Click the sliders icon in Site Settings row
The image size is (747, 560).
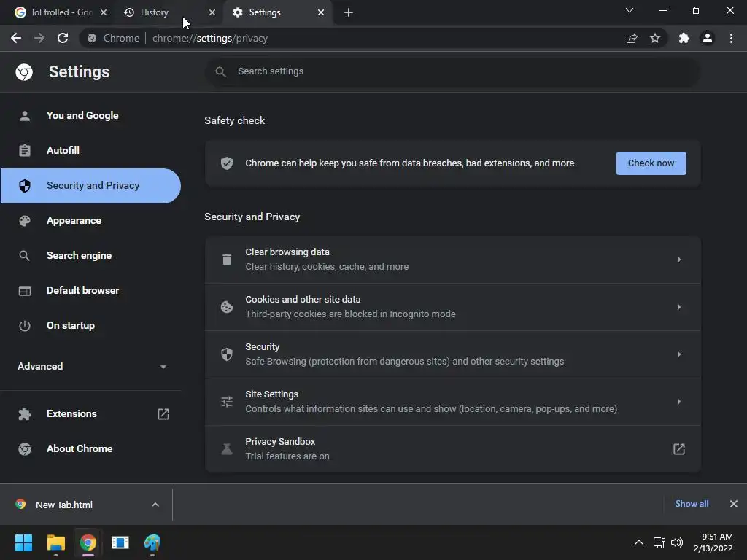pyautogui.click(x=227, y=402)
